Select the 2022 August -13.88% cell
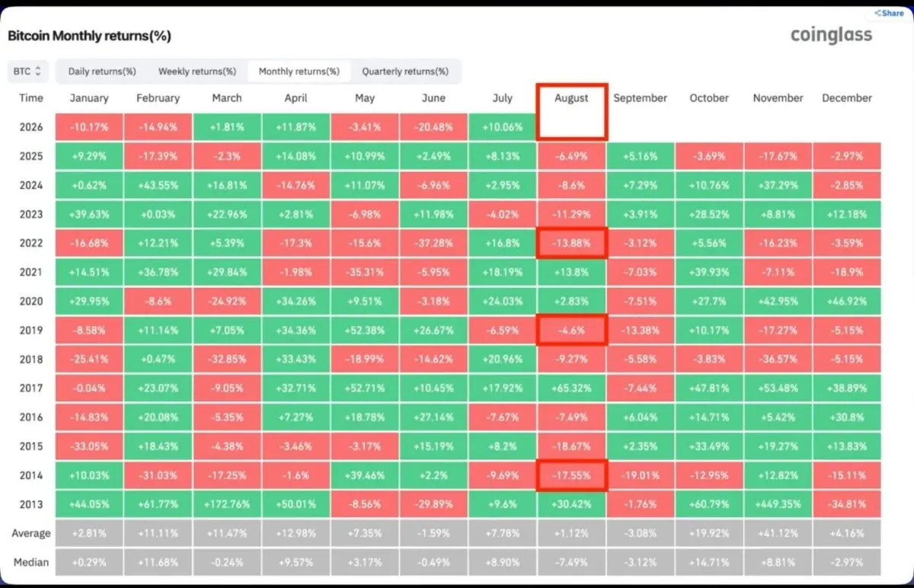This screenshot has height=588, width=914. tap(572, 244)
